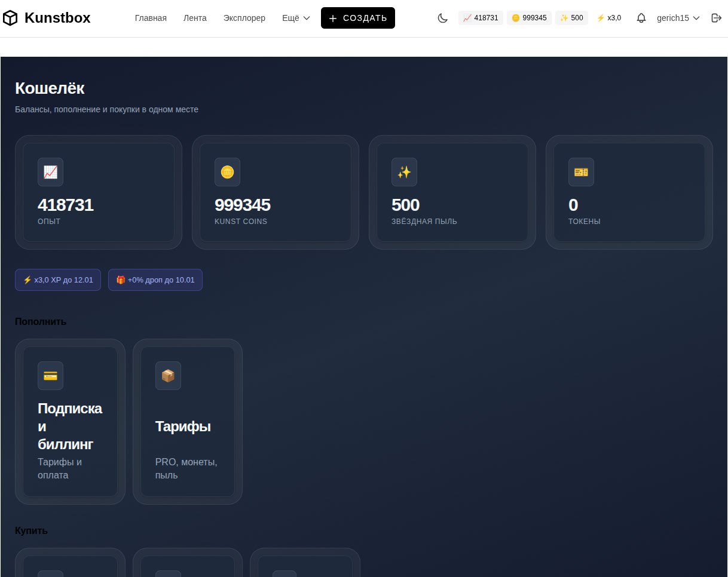Click the sparkles icon in the Звёздная пыль card
The image size is (728, 577).
404,172
